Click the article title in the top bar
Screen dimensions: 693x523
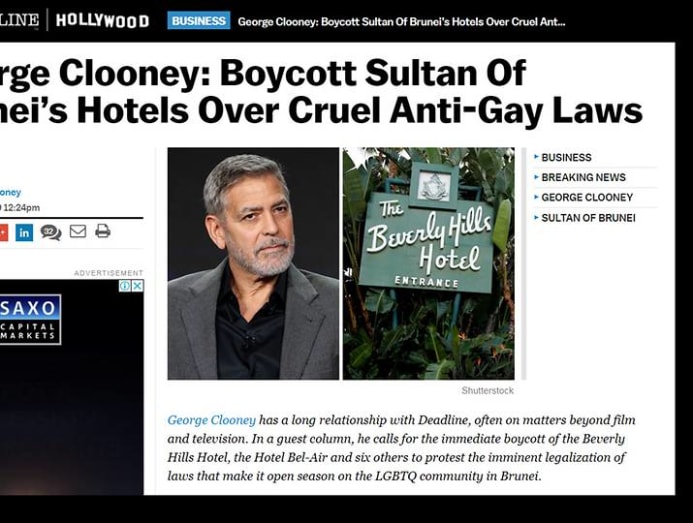[401, 22]
